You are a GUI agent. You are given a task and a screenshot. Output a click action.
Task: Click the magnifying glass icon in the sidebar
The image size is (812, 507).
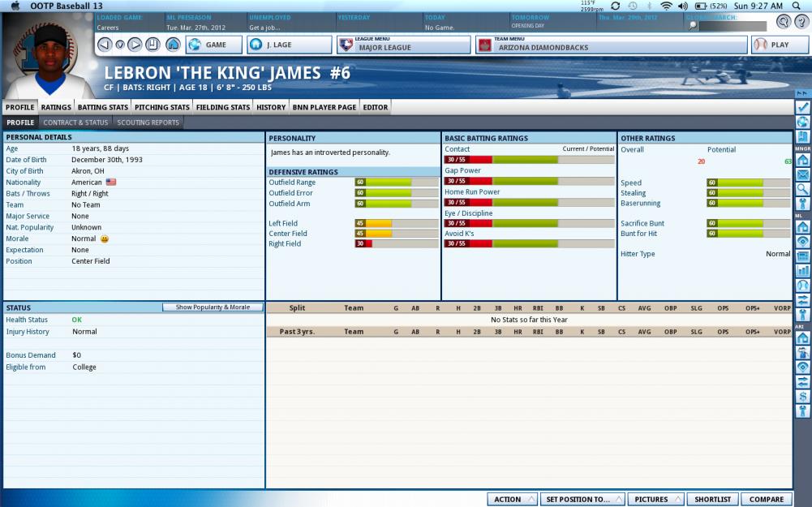click(802, 189)
